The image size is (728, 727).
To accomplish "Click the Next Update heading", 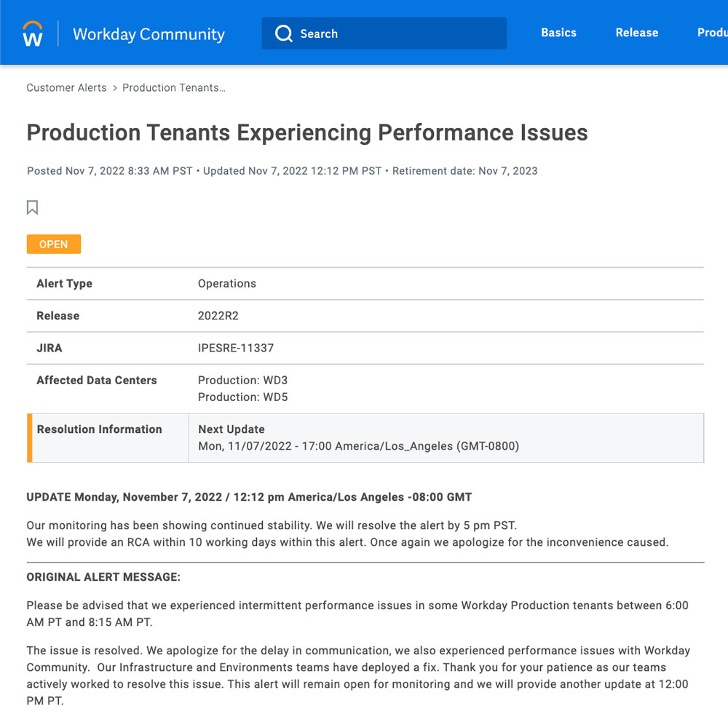I will pos(232,429).
